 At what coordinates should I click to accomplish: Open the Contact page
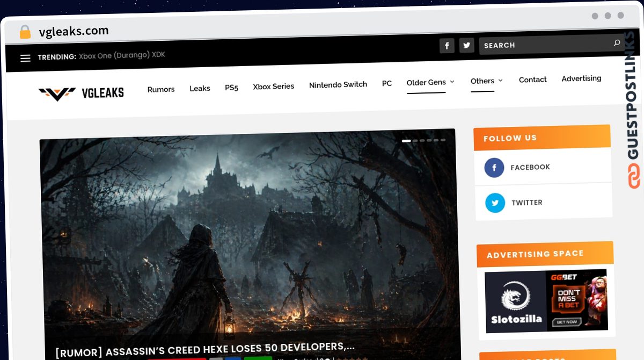point(533,80)
